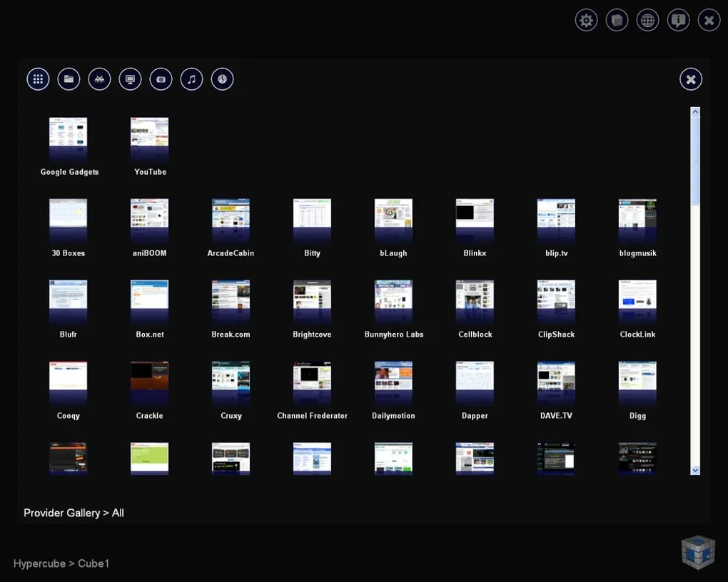The width and height of the screenshot is (728, 582).
Task: Choose the DAVE.TV provider thumbnail
Action: click(x=556, y=382)
